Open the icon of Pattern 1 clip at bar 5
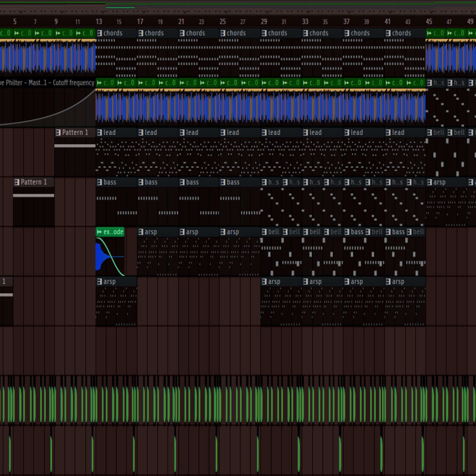Viewport: 476px width, 476px height. pyautogui.click(x=17, y=182)
